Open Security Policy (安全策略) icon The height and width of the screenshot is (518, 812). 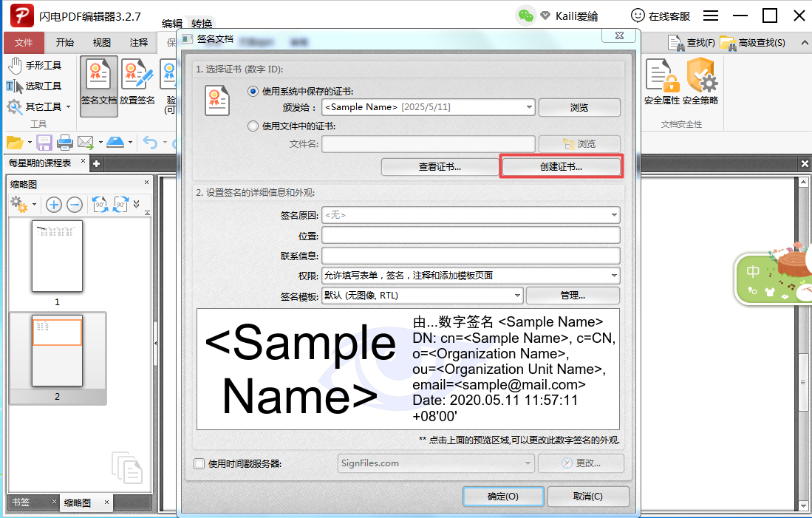[700, 83]
